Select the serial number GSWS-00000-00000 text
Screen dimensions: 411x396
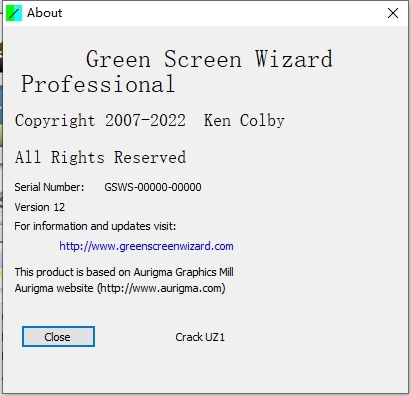153,187
